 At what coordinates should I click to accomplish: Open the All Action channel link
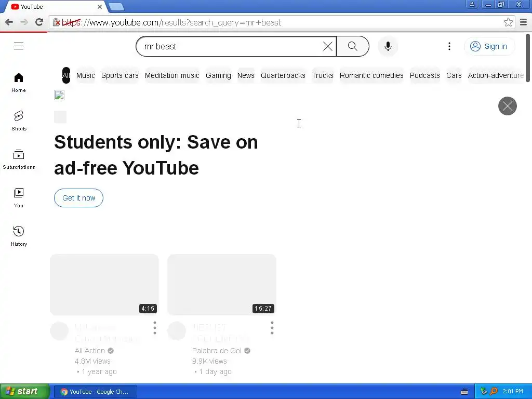tap(89, 351)
